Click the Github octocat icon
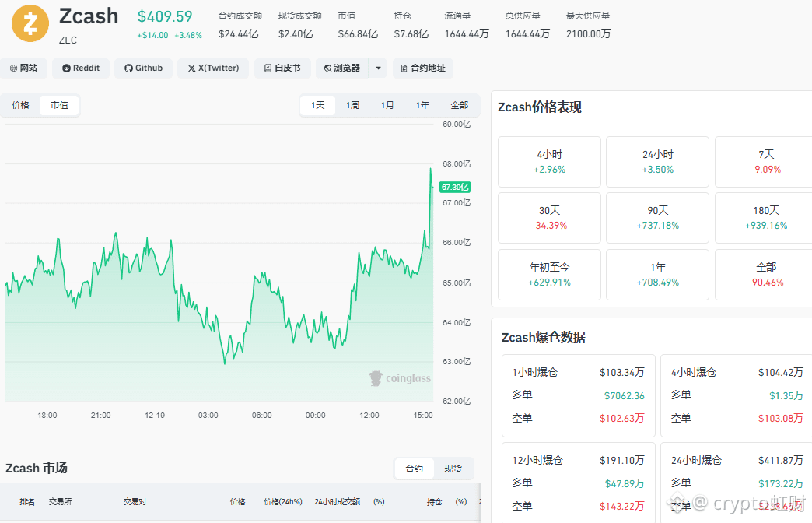 [128, 68]
